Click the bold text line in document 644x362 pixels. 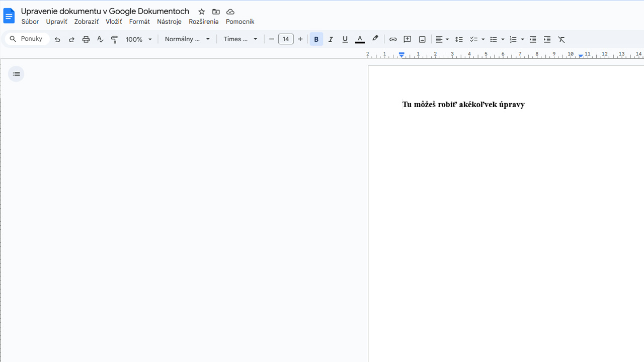pyautogui.click(x=463, y=105)
